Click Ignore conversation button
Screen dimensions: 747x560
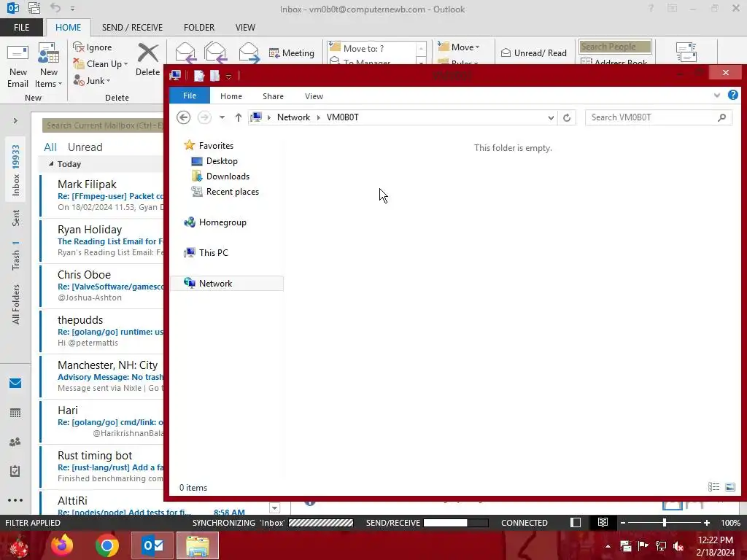93,47
